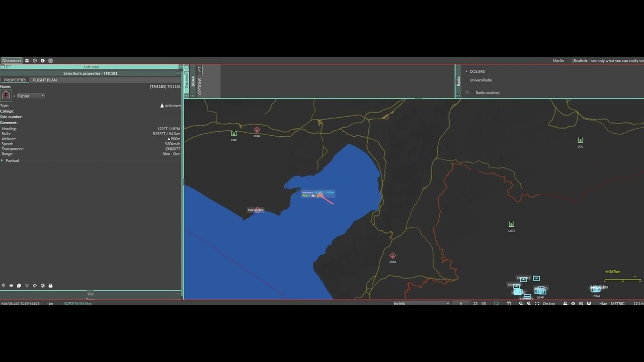Toggle the On top option
The image size is (644, 362).
[548, 304]
